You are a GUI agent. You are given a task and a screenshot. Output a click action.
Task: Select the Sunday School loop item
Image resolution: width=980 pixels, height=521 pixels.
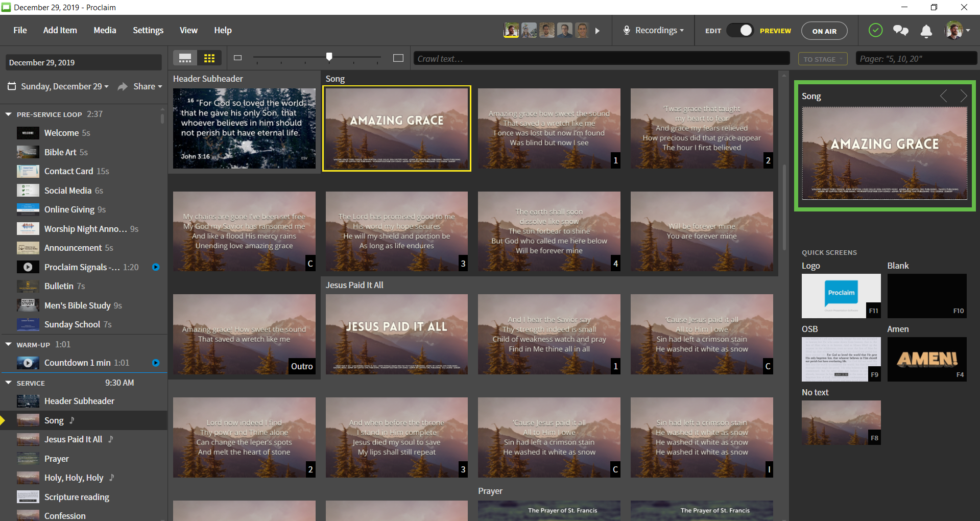click(x=84, y=324)
